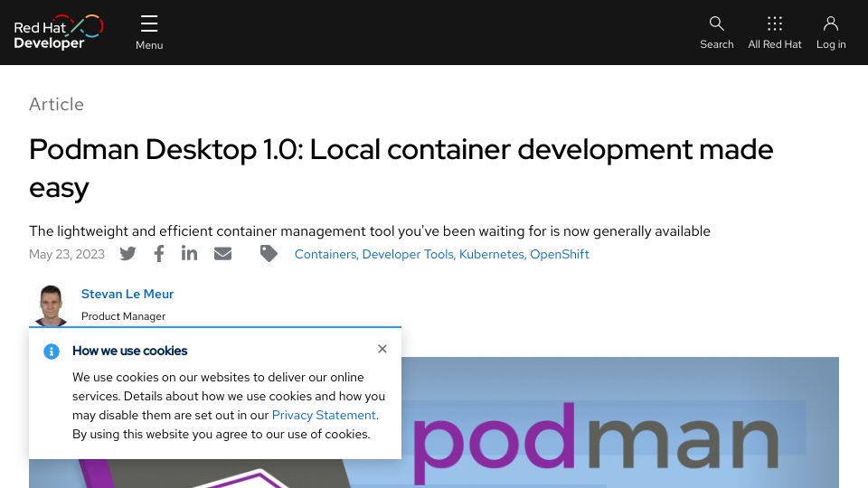The width and height of the screenshot is (868, 488).
Task: Click the 'May 23, 2023' date
Action: [x=67, y=254]
